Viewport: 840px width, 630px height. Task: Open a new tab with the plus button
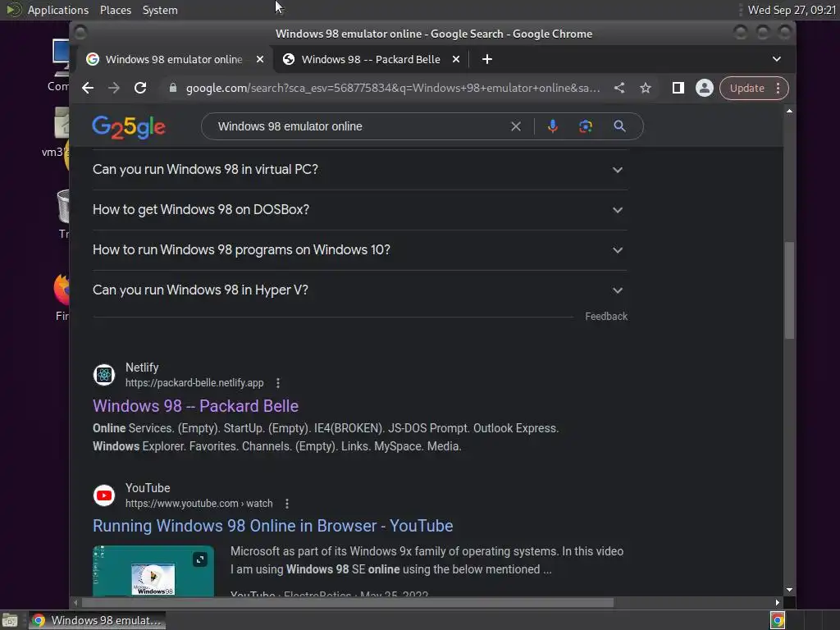[487, 59]
